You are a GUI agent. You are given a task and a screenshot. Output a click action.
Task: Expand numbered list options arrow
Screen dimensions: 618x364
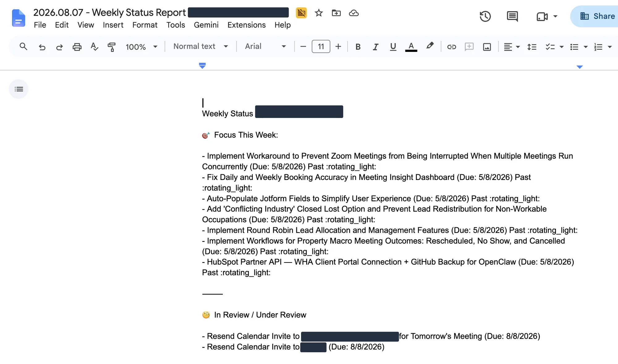[x=610, y=47]
